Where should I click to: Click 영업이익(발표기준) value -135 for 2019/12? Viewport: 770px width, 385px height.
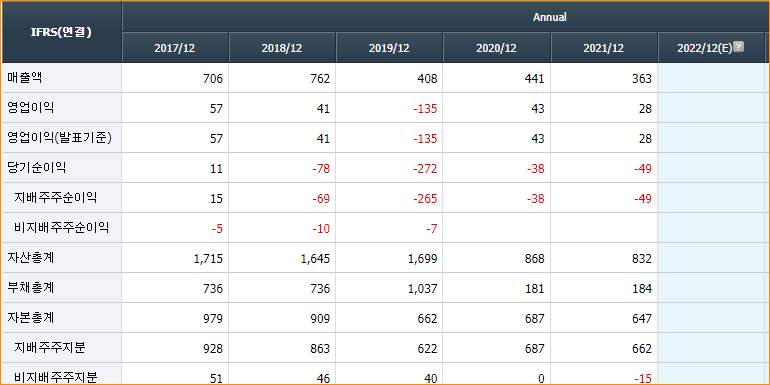[x=425, y=138]
